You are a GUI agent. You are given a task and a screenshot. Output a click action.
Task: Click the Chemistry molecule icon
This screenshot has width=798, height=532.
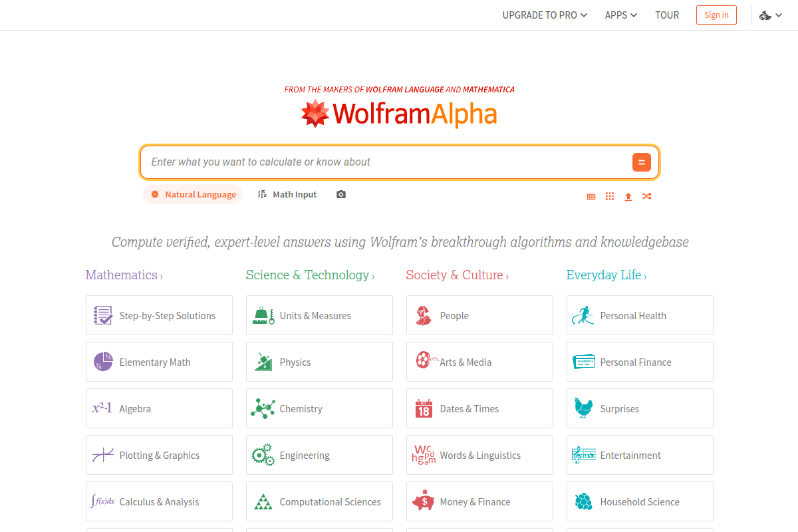click(x=263, y=408)
